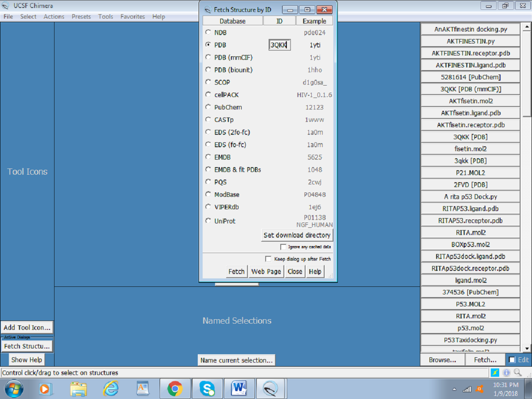
Task: Click the magnifying glass icon in status bar
Action: [517, 373]
